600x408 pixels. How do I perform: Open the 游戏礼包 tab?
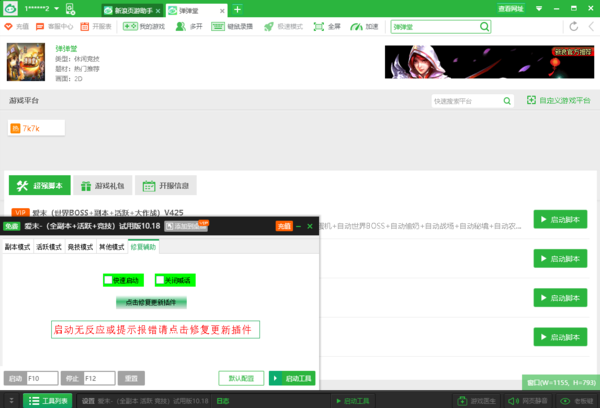pos(103,186)
